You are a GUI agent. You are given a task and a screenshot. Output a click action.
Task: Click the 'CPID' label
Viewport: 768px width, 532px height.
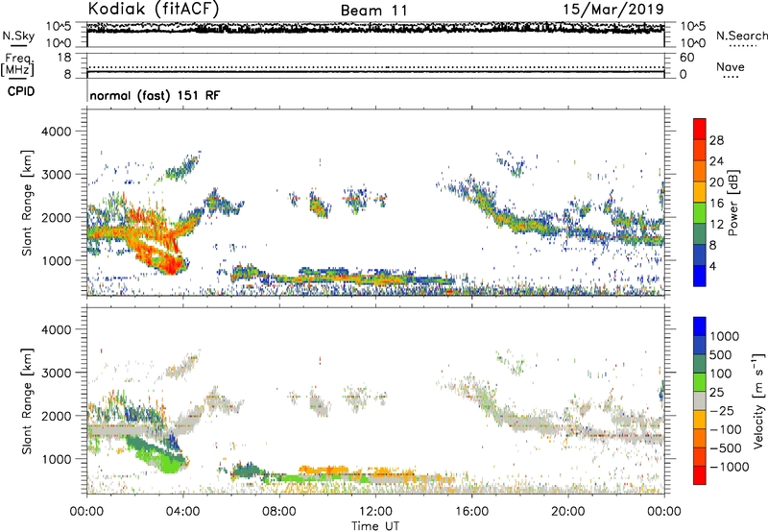pos(21,91)
